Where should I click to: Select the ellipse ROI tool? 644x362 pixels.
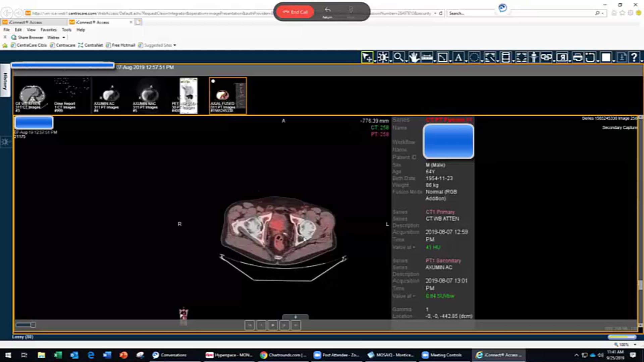[x=474, y=57]
